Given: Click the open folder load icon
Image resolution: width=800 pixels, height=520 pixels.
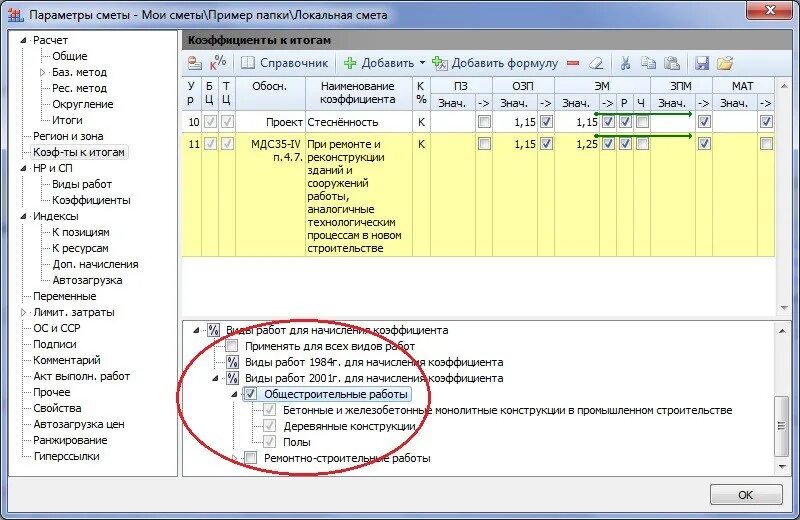Looking at the screenshot, I should pyautogui.click(x=724, y=63).
